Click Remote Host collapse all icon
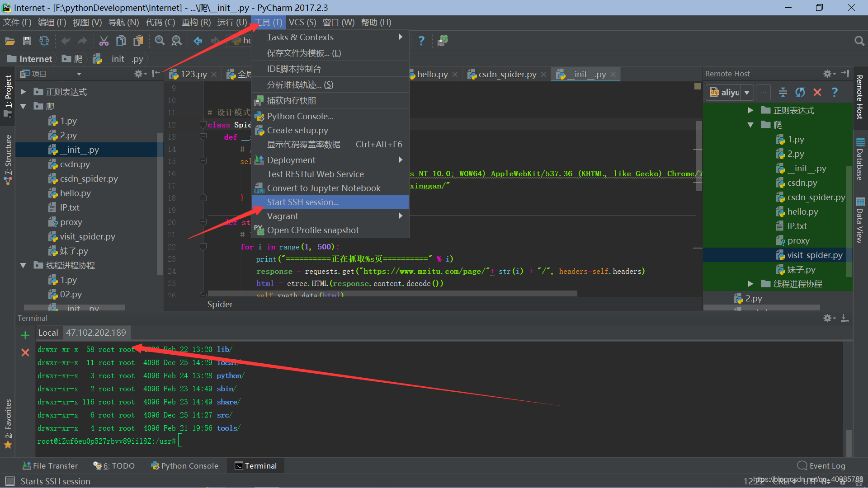This screenshot has height=488, width=868. pyautogui.click(x=783, y=92)
